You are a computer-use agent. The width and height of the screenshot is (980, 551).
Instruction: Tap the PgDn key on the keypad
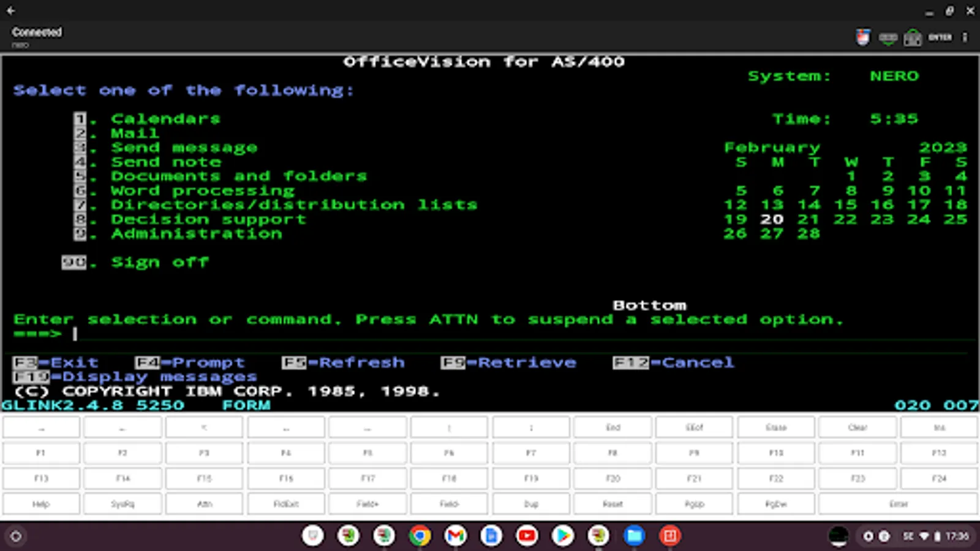tap(776, 504)
